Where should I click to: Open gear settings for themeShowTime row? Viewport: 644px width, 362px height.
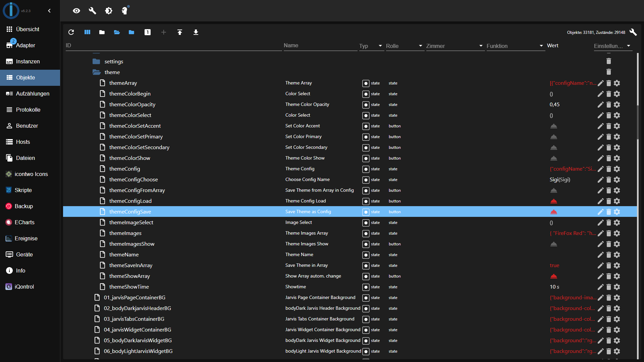[x=617, y=287]
